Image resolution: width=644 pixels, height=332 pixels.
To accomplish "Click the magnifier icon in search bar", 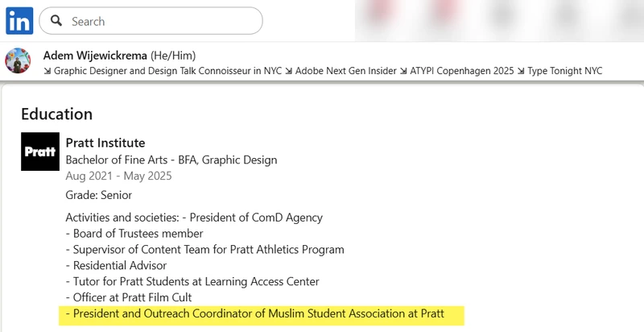I will (x=56, y=21).
